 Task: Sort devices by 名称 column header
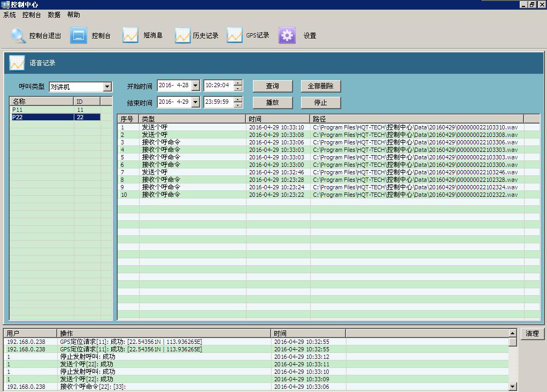click(x=42, y=101)
